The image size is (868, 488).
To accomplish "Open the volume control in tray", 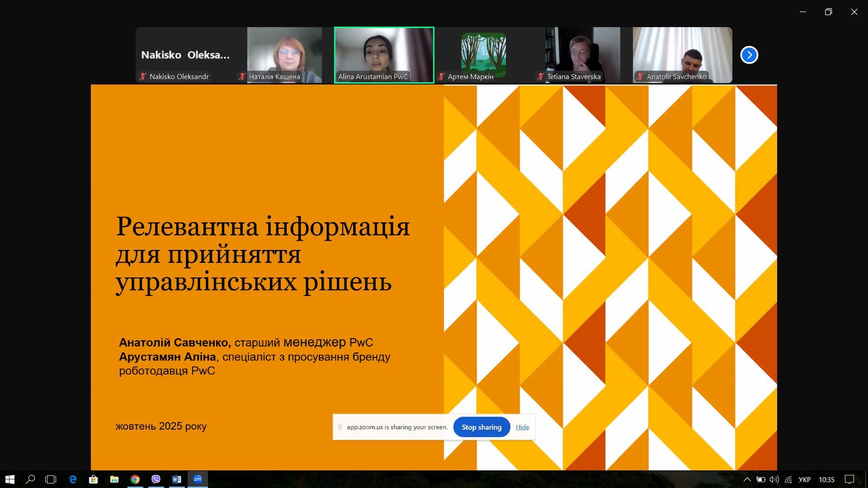I will tap(774, 479).
